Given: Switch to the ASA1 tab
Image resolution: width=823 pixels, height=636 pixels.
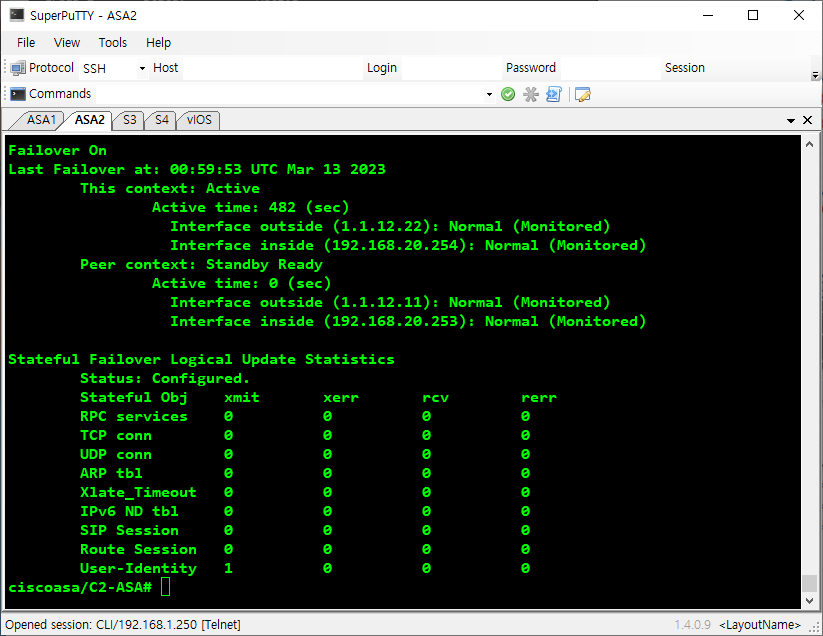Looking at the screenshot, I should point(40,120).
